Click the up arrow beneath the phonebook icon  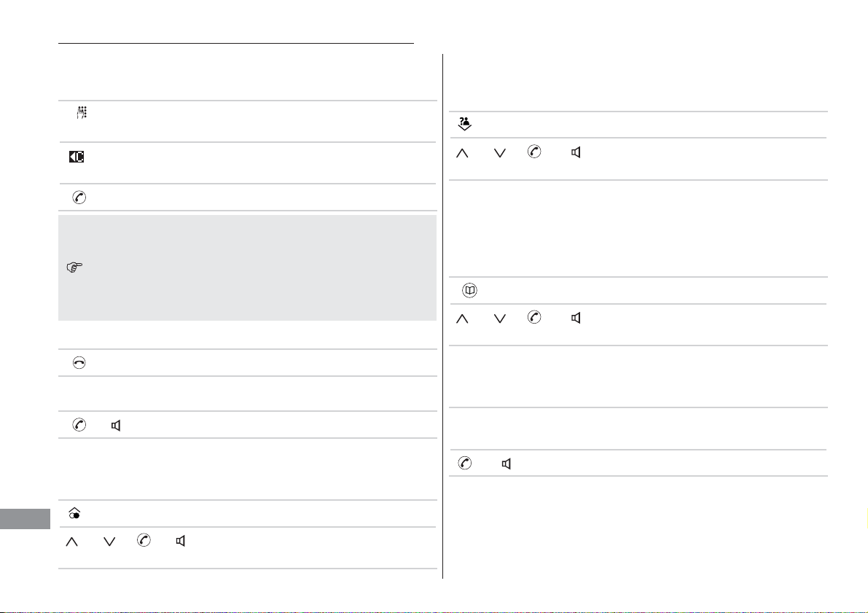point(461,319)
